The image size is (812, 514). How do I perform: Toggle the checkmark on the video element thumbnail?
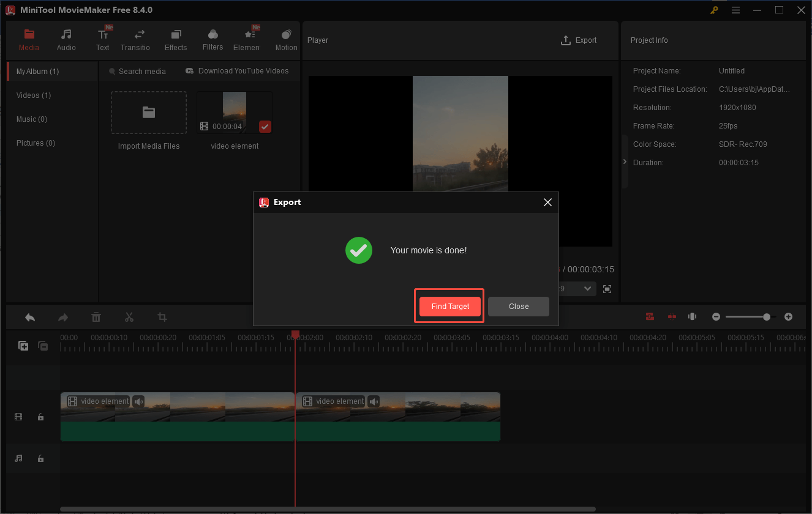pyautogui.click(x=265, y=127)
